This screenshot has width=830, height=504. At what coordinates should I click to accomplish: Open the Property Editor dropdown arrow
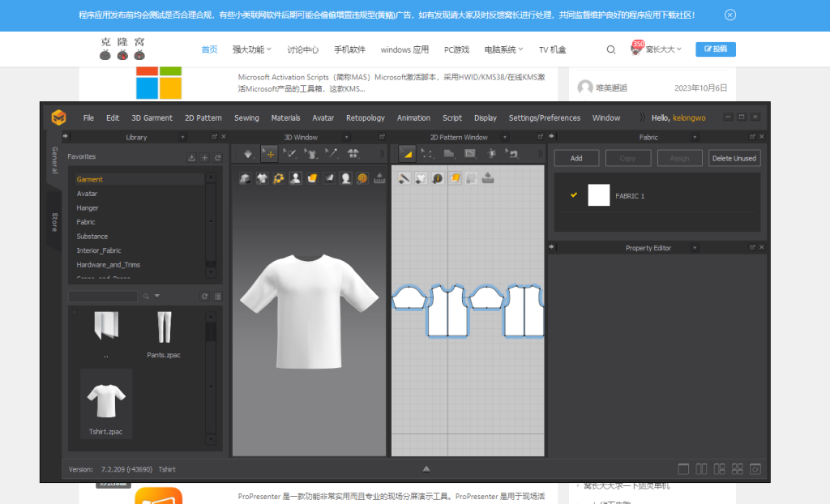(x=695, y=248)
